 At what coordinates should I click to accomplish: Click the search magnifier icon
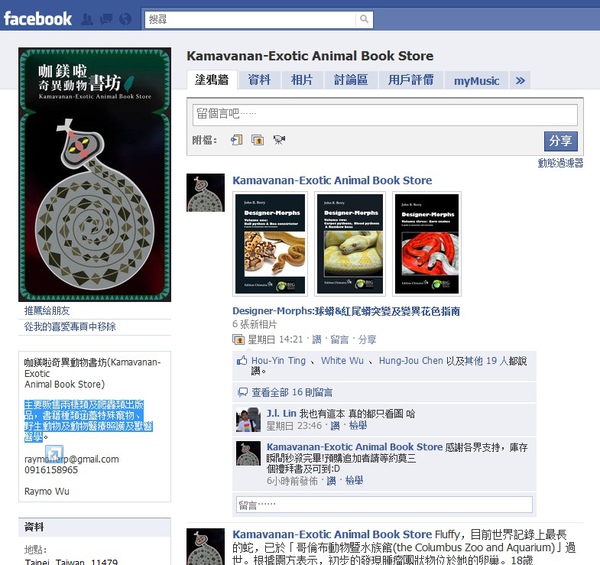364,19
